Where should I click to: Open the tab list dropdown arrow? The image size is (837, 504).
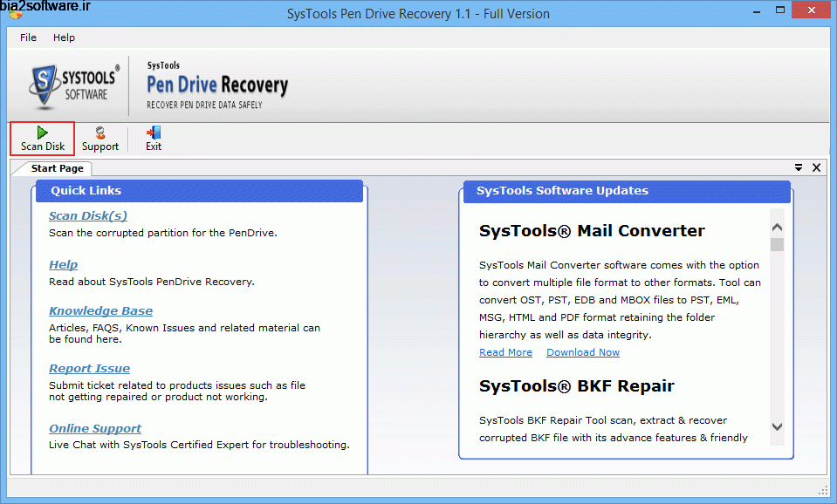798,167
